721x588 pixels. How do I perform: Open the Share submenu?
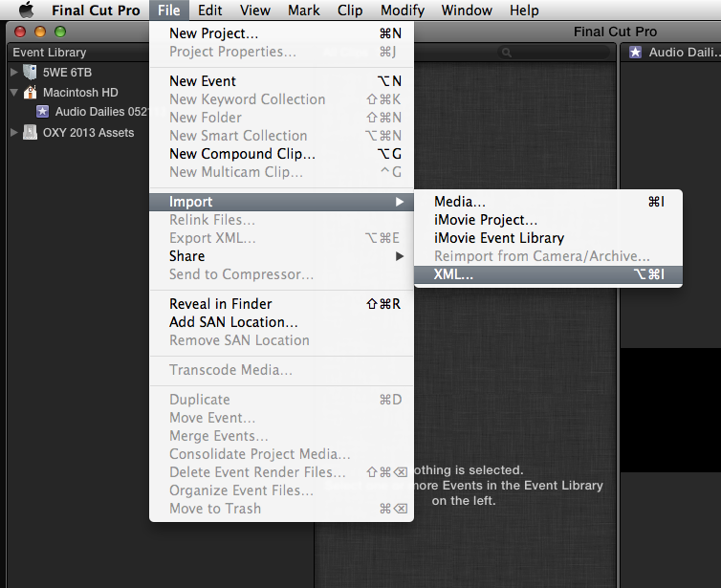tap(281, 256)
